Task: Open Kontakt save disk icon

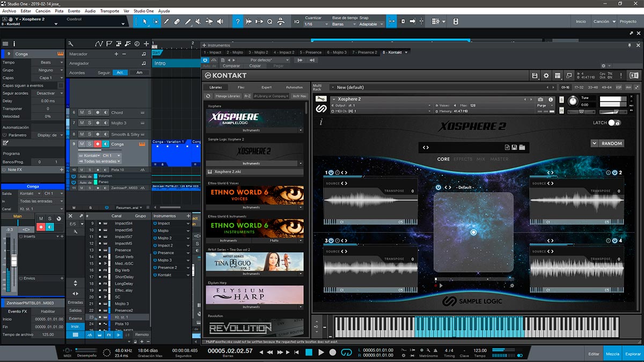Action: point(535,76)
